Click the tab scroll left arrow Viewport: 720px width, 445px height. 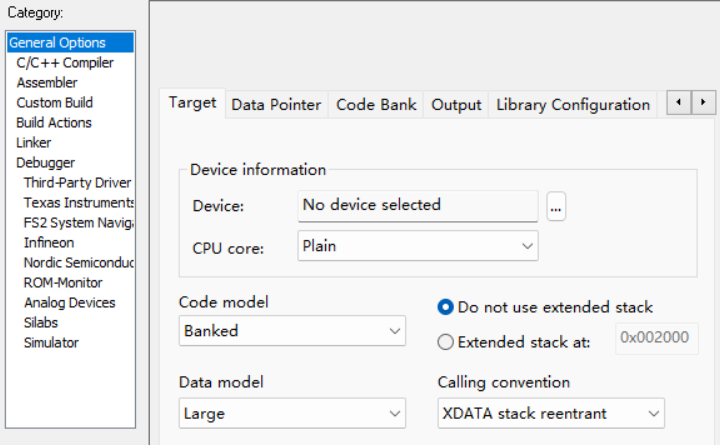point(679,102)
